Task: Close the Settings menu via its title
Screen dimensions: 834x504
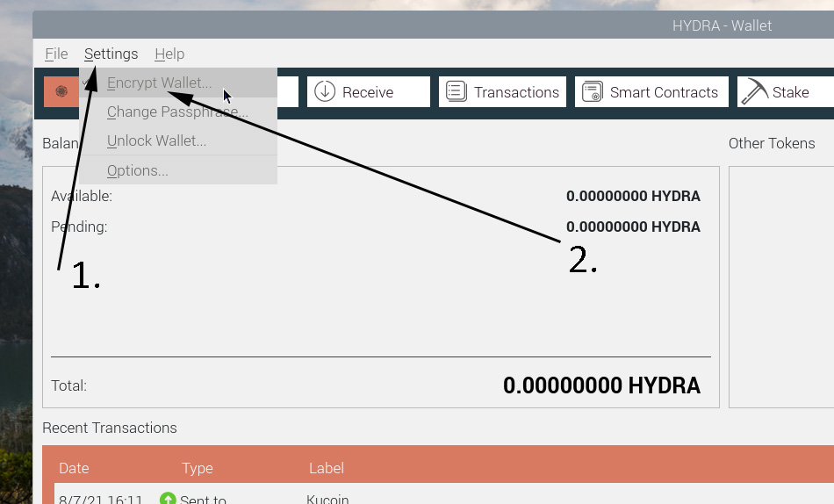Action: click(x=111, y=54)
